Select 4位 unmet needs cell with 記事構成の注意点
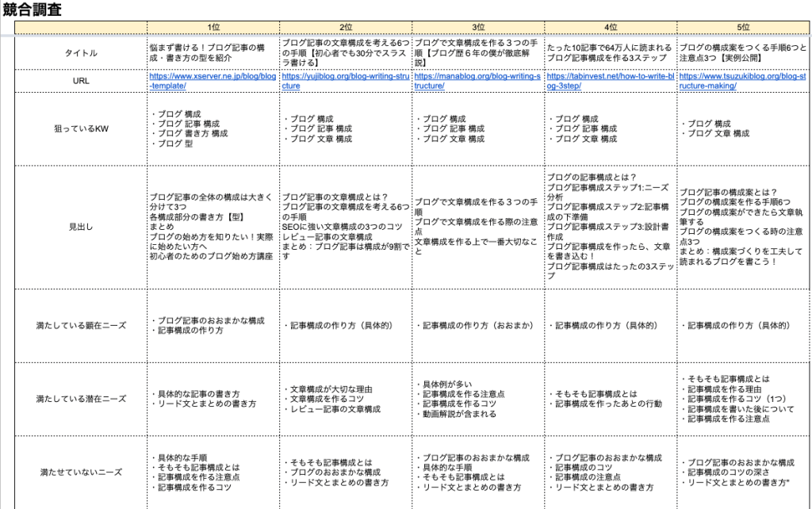Viewport: 812px width, 509px height. pos(611,473)
